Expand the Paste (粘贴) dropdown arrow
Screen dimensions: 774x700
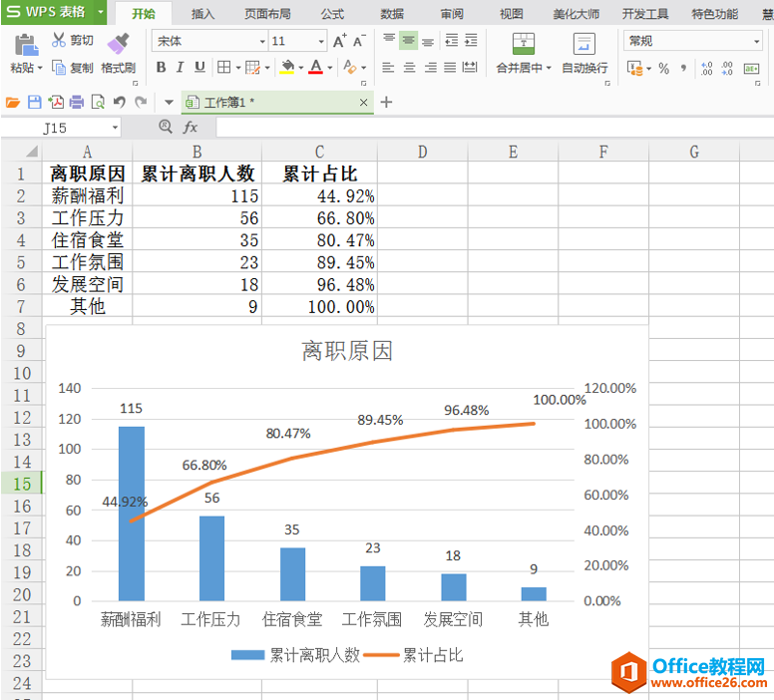click(x=40, y=68)
